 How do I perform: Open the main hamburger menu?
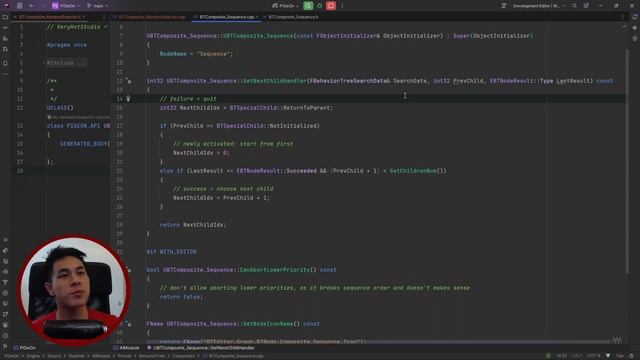coord(19,6)
